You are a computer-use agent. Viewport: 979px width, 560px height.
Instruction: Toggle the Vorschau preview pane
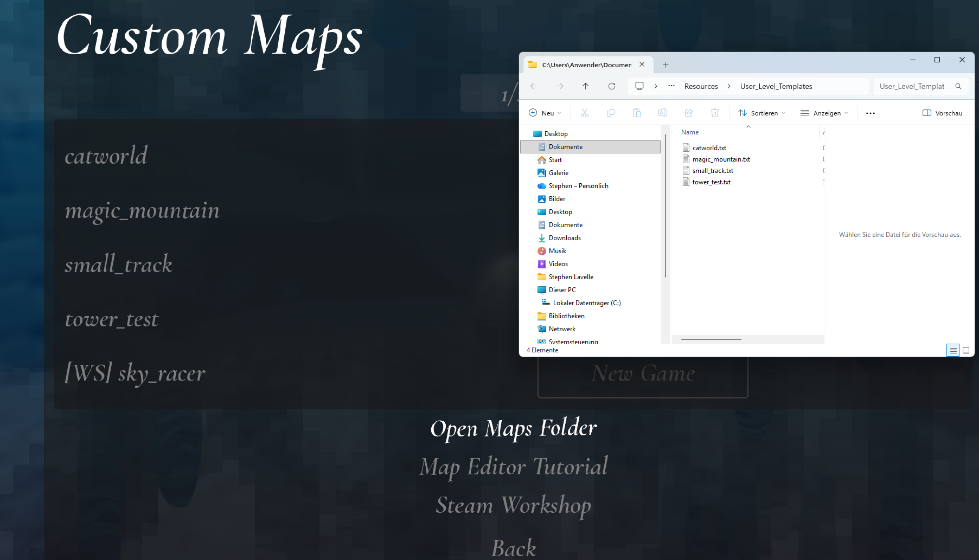pos(942,113)
